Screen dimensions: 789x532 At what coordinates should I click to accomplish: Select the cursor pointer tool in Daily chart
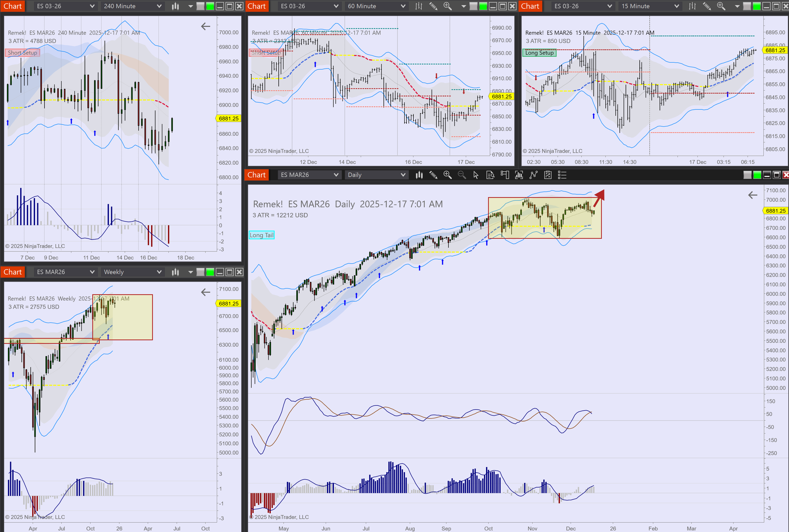click(476, 175)
